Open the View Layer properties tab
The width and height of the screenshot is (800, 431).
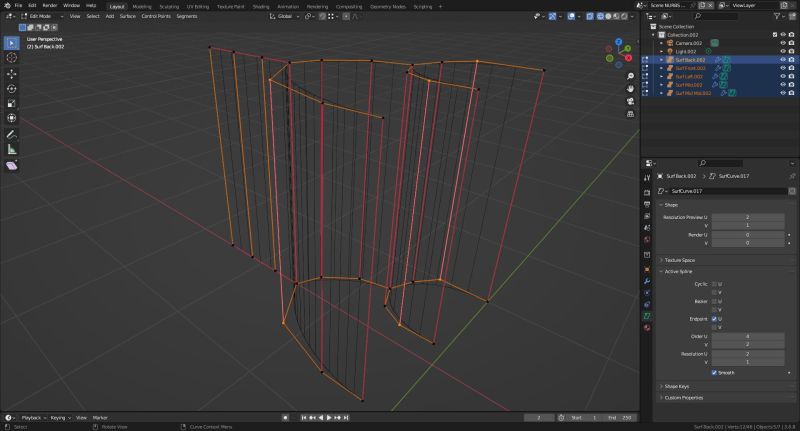coord(647,216)
